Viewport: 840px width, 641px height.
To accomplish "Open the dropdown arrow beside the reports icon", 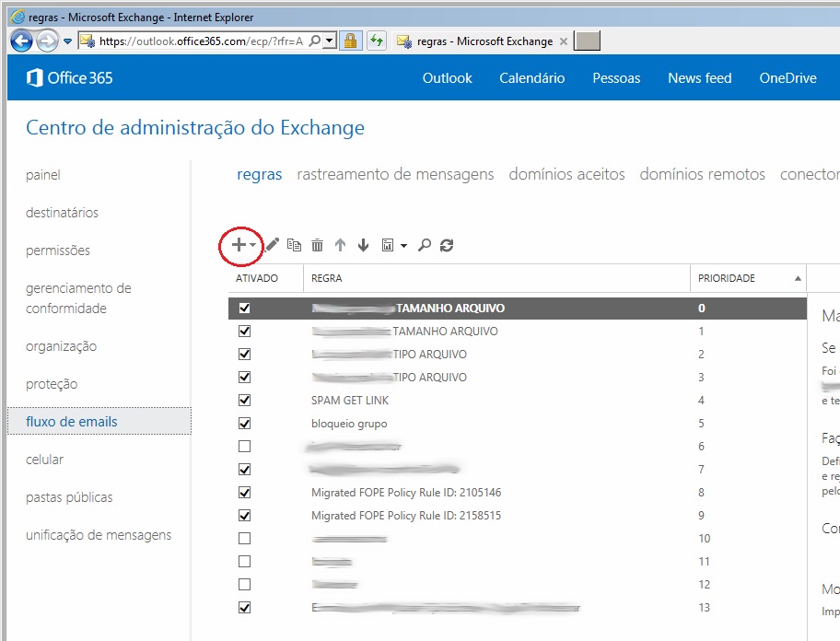I will 404,246.
